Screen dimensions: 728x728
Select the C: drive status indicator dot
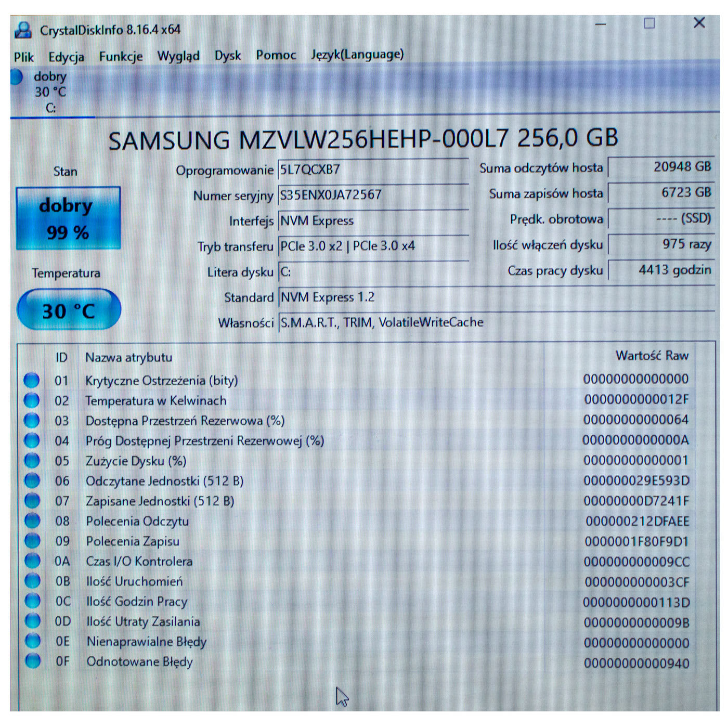pyautogui.click(x=17, y=77)
